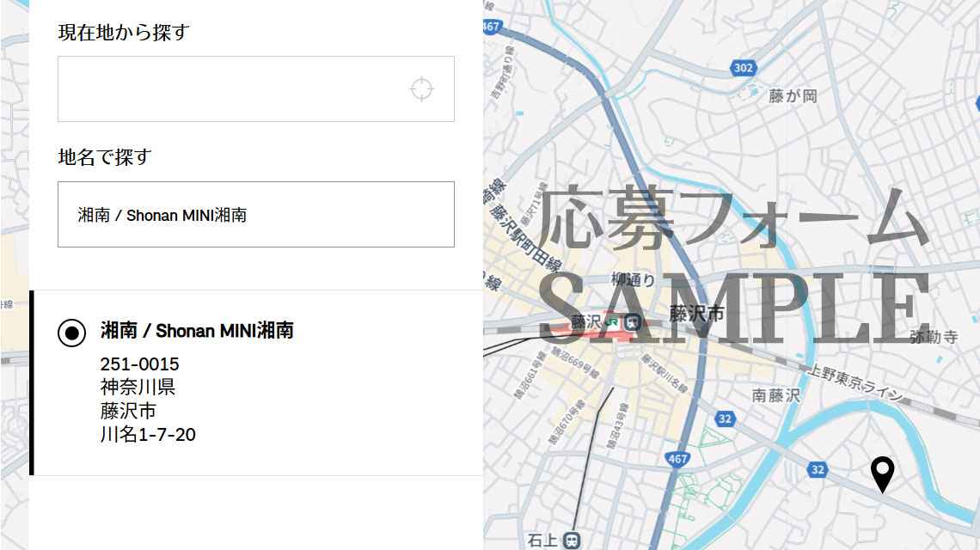This screenshot has height=550, width=980.
Task: Click the 藤沢 JR station icon on map
Action: (632, 322)
